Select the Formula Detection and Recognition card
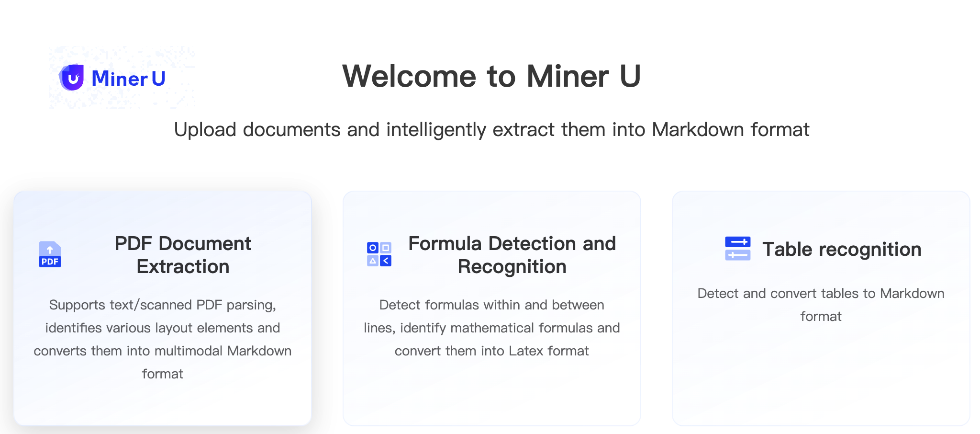This screenshot has height=434, width=980. [x=491, y=308]
